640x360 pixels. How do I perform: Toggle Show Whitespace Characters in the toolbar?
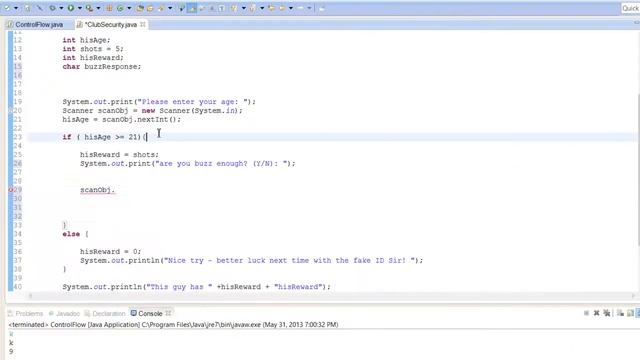click(x=222, y=8)
